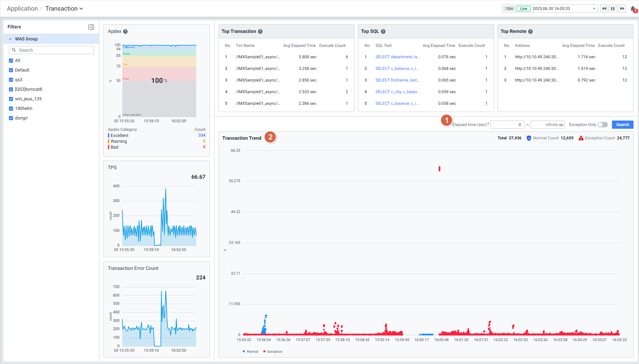Screen dimensions: 639x364
Task: Skip forward to the next time range
Action: coord(622,9)
